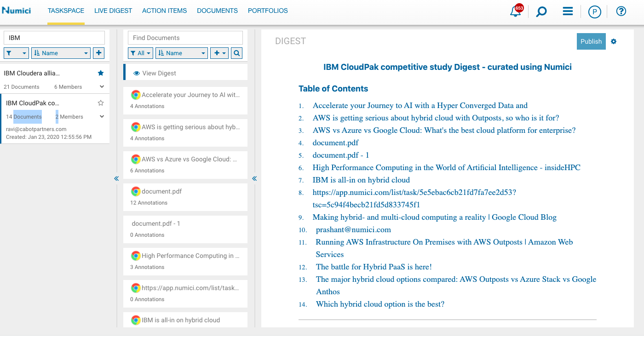Open the help question mark icon
The image size is (644, 337).
621,11
